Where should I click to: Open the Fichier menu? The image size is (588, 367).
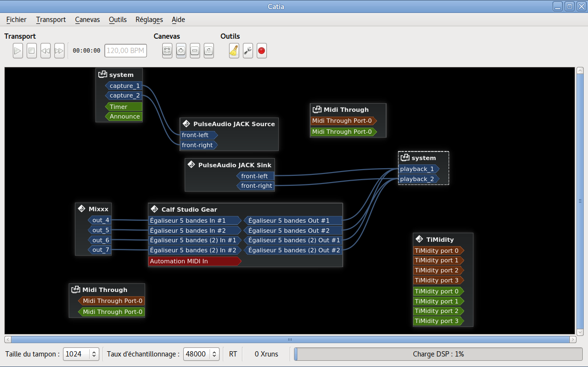(16, 20)
